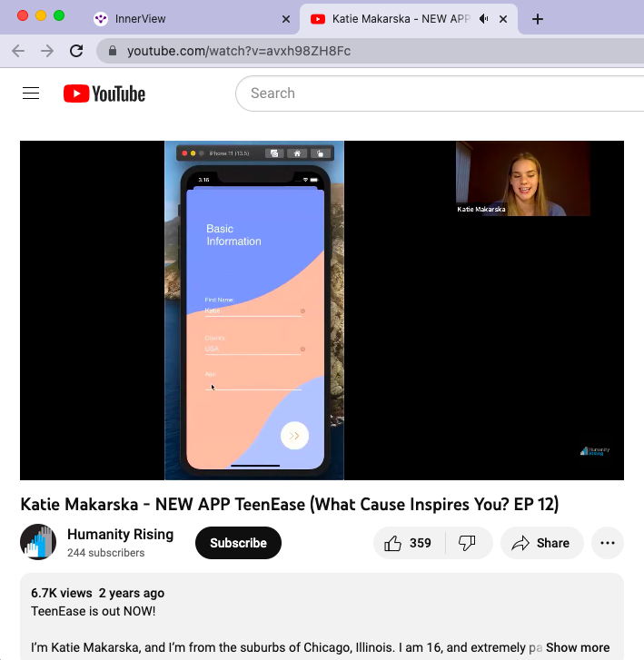644x660 pixels.
Task: Go to YouTube home via logo
Action: [x=104, y=94]
